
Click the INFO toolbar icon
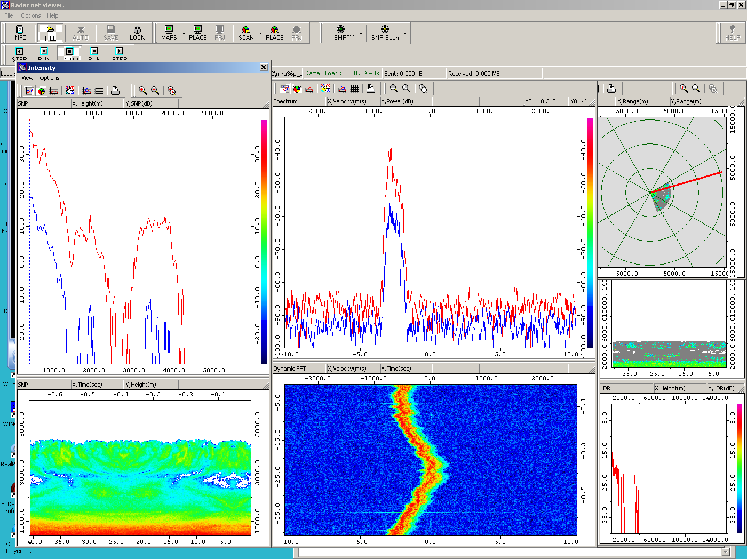pyautogui.click(x=20, y=33)
